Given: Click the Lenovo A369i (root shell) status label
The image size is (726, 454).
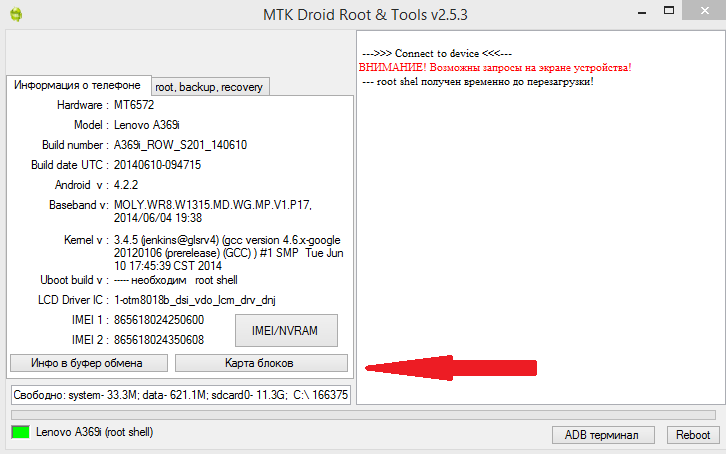Looking at the screenshot, I should point(94,432).
